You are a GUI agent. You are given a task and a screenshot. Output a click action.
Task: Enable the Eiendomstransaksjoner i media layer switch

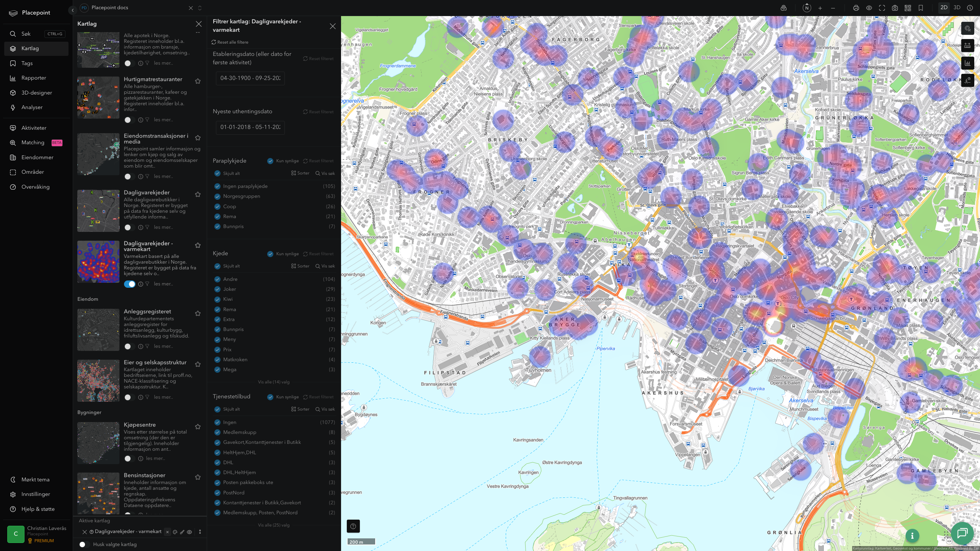pyautogui.click(x=129, y=176)
